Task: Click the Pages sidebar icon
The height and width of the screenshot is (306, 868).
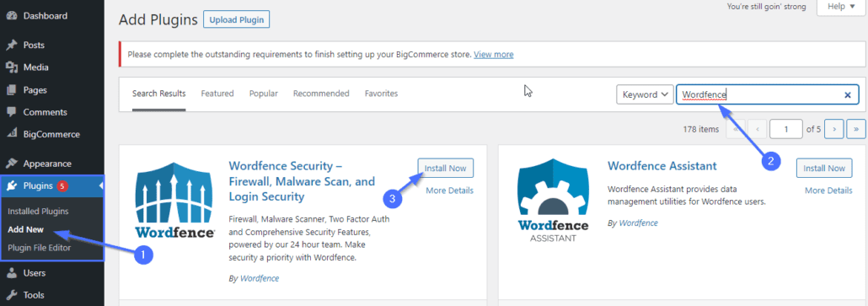Action: [11, 89]
